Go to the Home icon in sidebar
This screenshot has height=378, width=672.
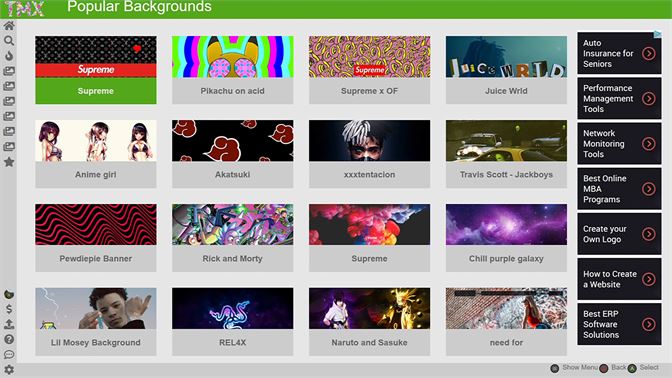click(x=9, y=26)
